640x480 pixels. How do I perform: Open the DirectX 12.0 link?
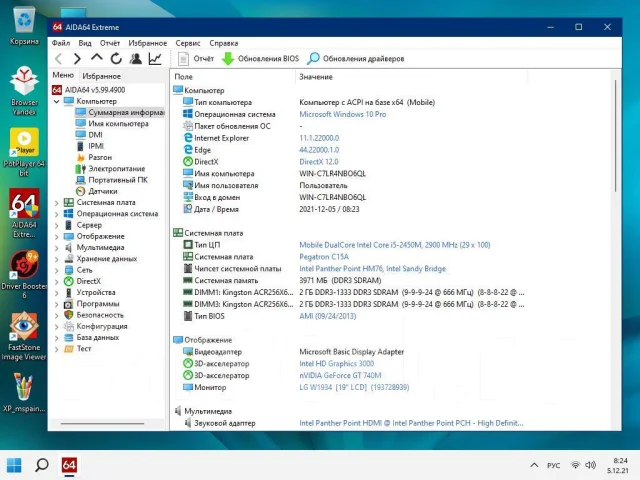(x=319, y=162)
